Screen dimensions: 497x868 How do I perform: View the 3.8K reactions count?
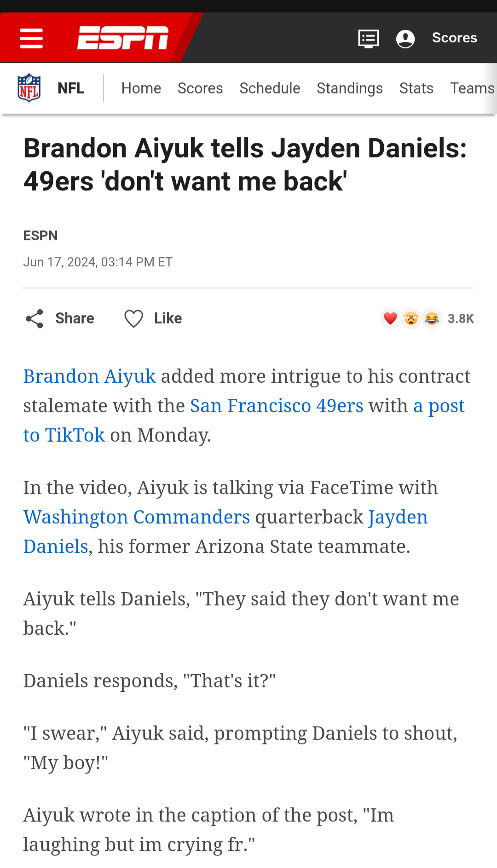[x=461, y=318]
